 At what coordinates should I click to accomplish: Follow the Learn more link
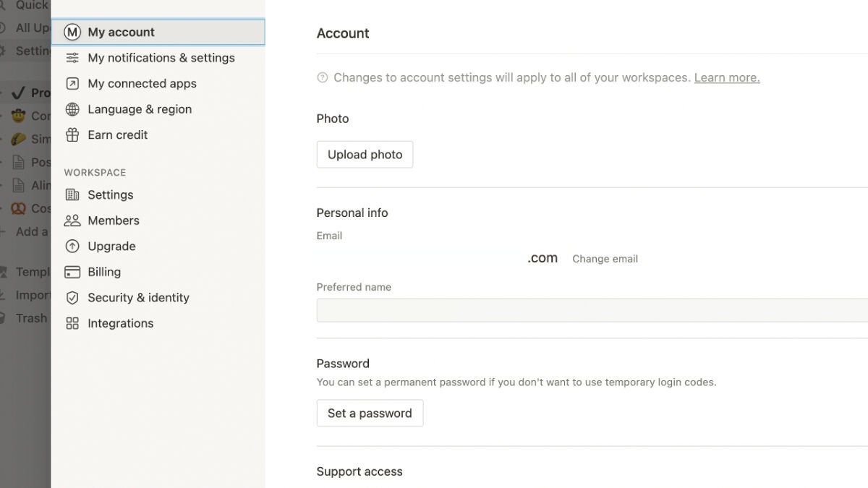(x=727, y=77)
